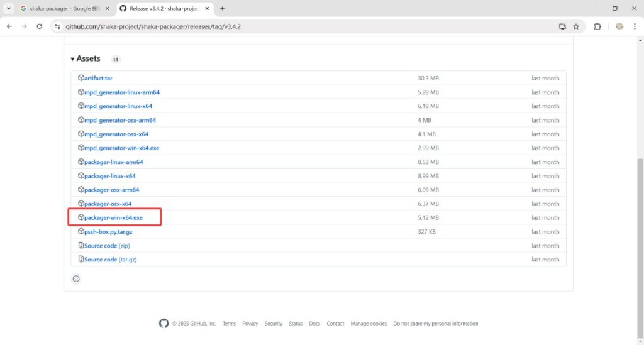Download Source code (tar.gz)
Image resolution: width=644 pixels, height=345 pixels.
pyautogui.click(x=111, y=260)
